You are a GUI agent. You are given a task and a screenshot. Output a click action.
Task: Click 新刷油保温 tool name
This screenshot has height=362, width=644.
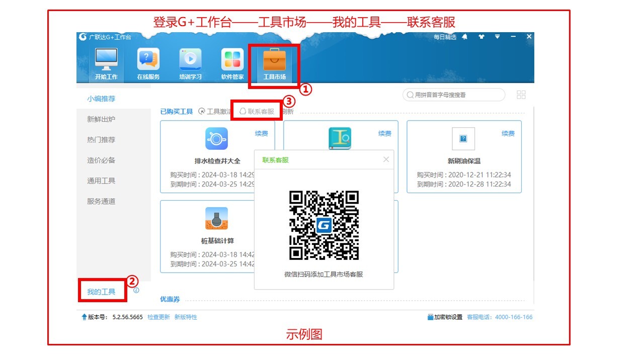[x=464, y=161]
